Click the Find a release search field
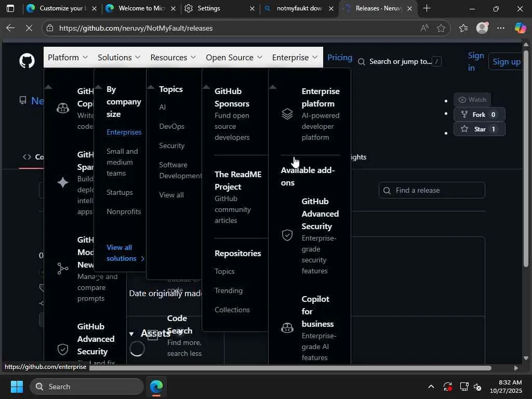This screenshot has height=399, width=532. [432, 190]
